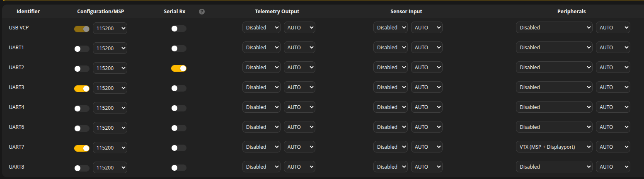Disable MSP toggle on UART7
Image resolution: width=644 pixels, height=179 pixels.
[82, 148]
